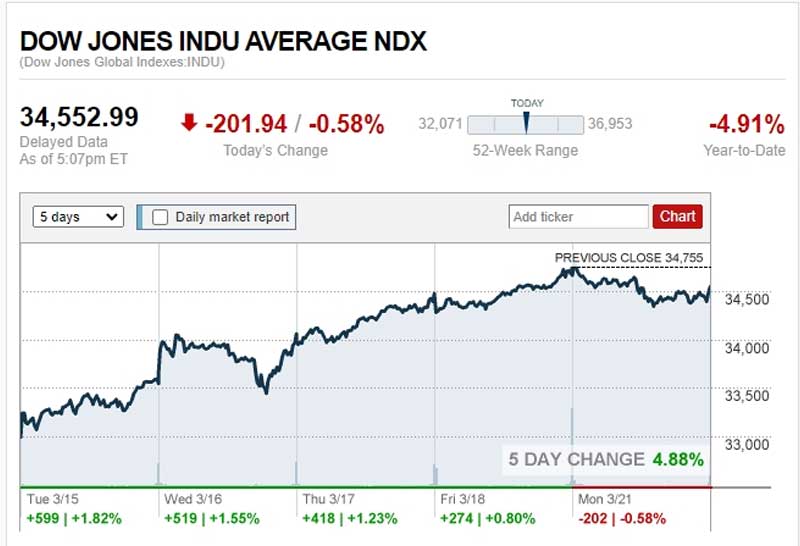The height and width of the screenshot is (546, 800).
Task: Click the 5 Day Change 4.88% badge
Action: pos(606,459)
